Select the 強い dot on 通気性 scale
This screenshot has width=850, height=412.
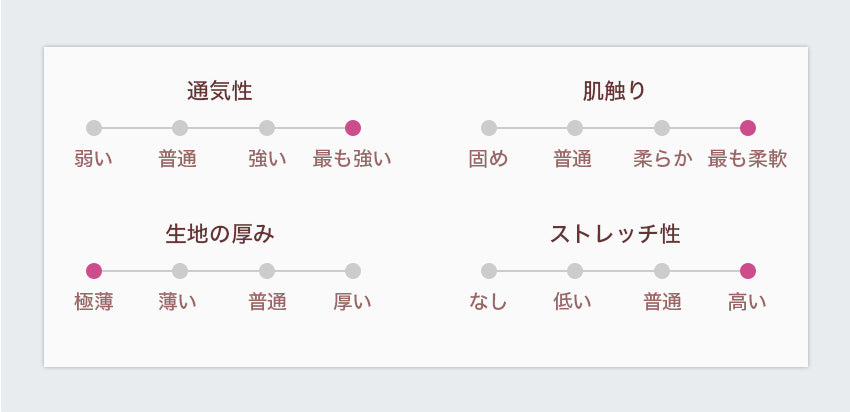(267, 128)
